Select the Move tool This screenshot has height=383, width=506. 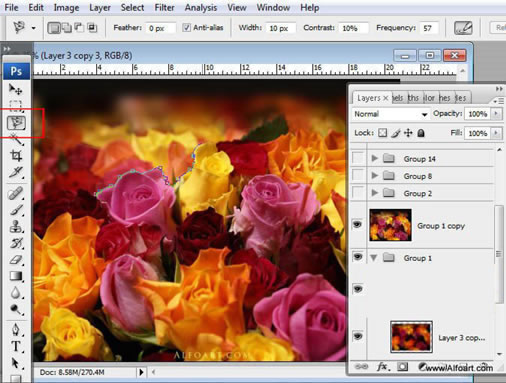pyautogui.click(x=15, y=89)
